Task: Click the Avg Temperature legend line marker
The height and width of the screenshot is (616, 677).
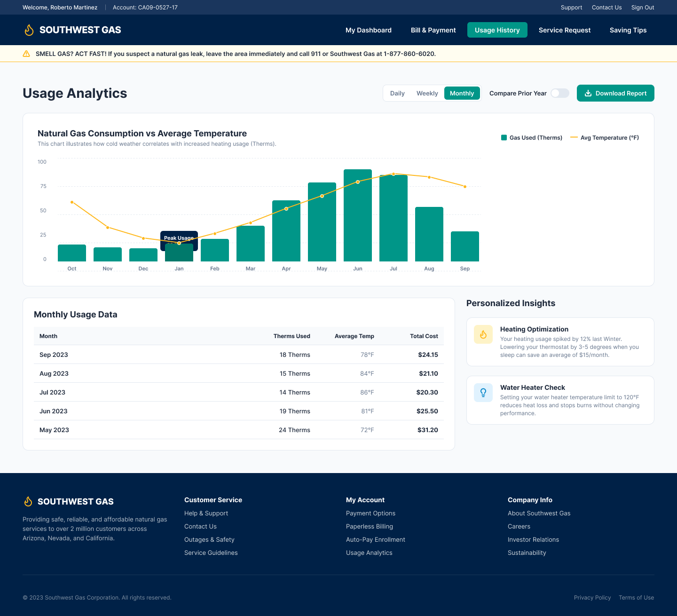Action: click(574, 138)
